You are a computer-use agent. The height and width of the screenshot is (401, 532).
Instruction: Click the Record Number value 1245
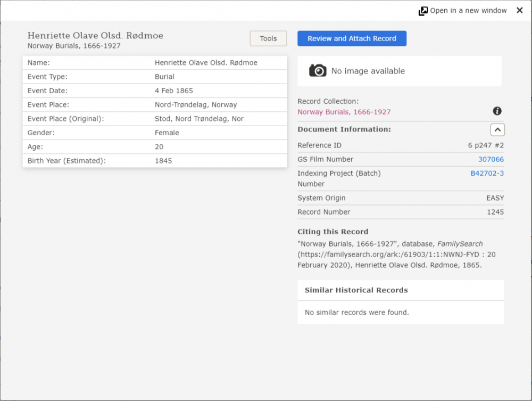point(495,212)
